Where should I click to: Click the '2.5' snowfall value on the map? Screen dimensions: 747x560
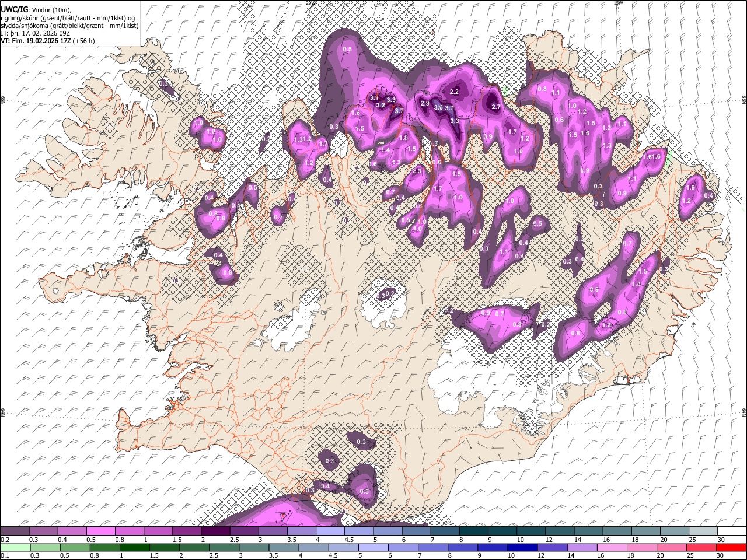(x=417, y=171)
